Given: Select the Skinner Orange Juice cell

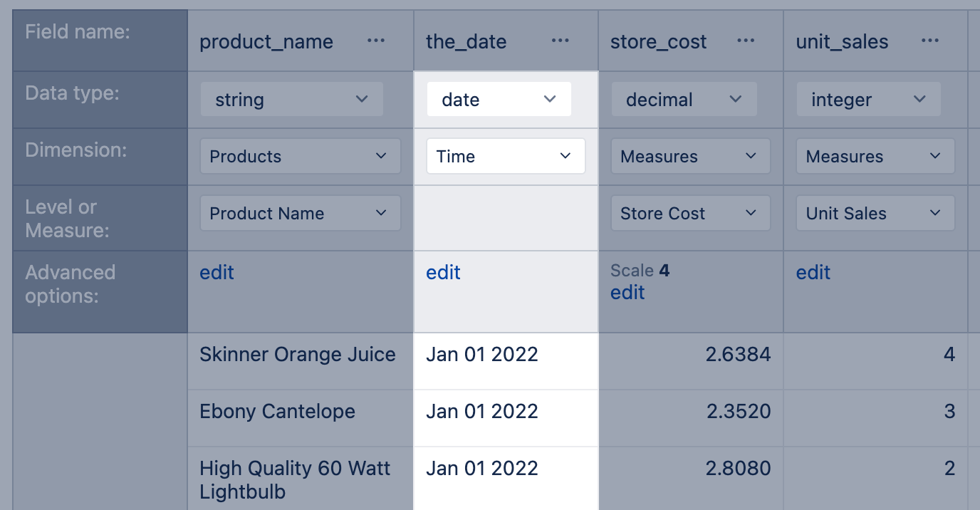Looking at the screenshot, I should point(298,355).
